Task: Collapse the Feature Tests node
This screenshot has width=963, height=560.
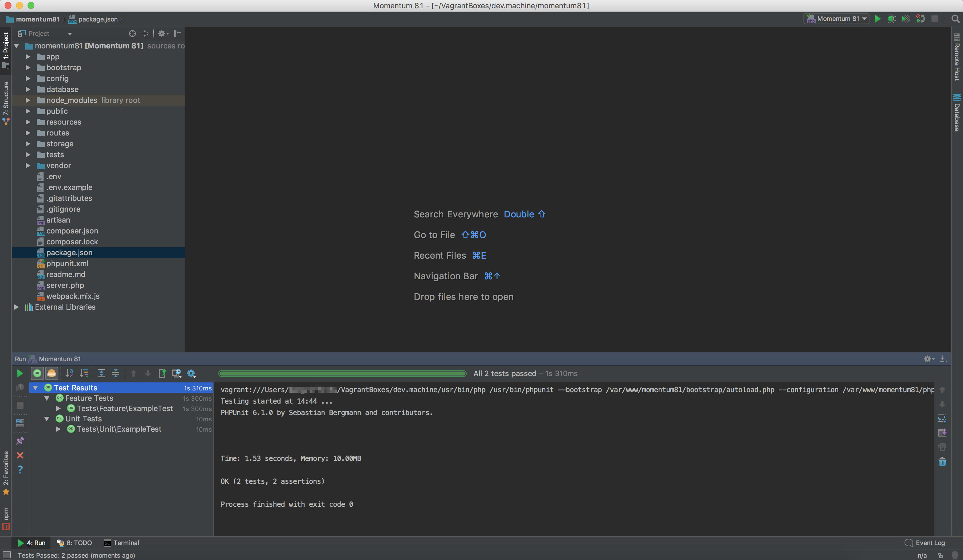Action: click(x=47, y=398)
